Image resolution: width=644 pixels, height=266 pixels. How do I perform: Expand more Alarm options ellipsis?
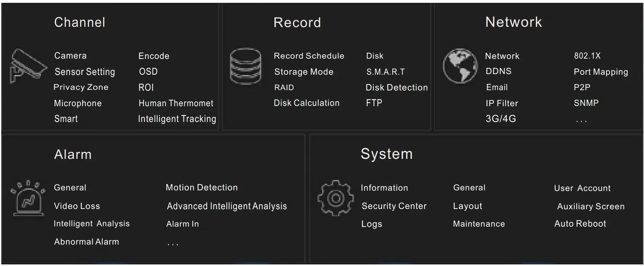point(173,243)
